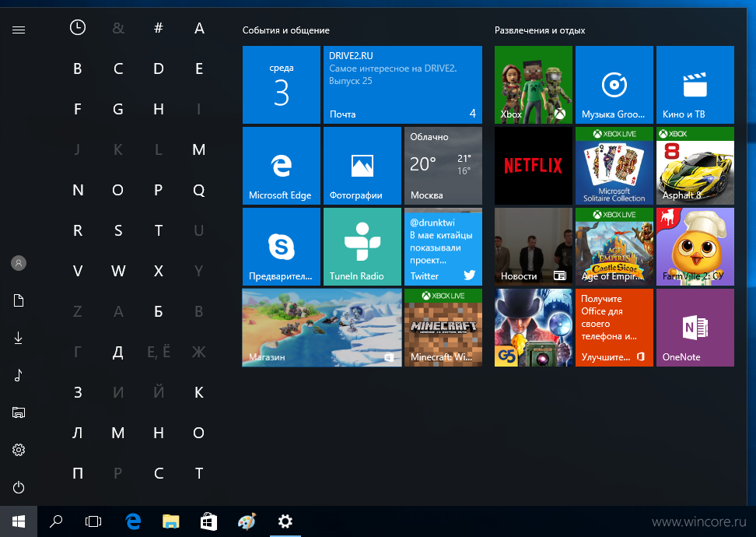
Task: Jump to apps starting with letter W
Action: tap(118, 271)
